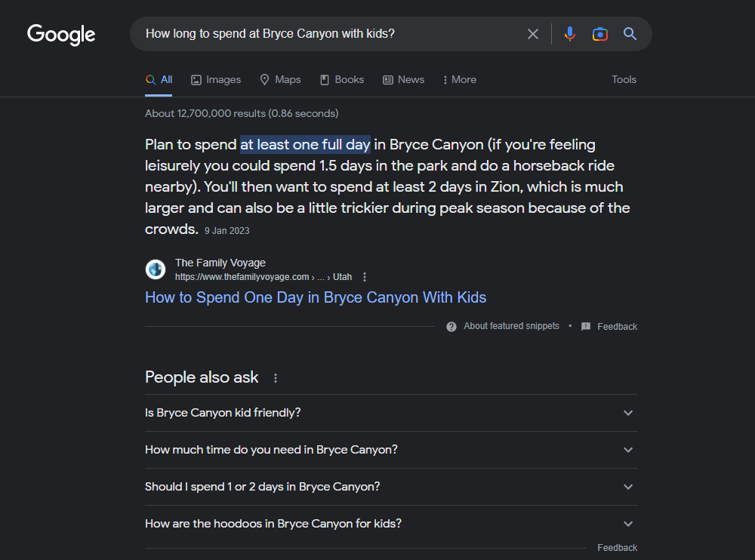Switch to the Maps tab
755x560 pixels.
(x=280, y=80)
